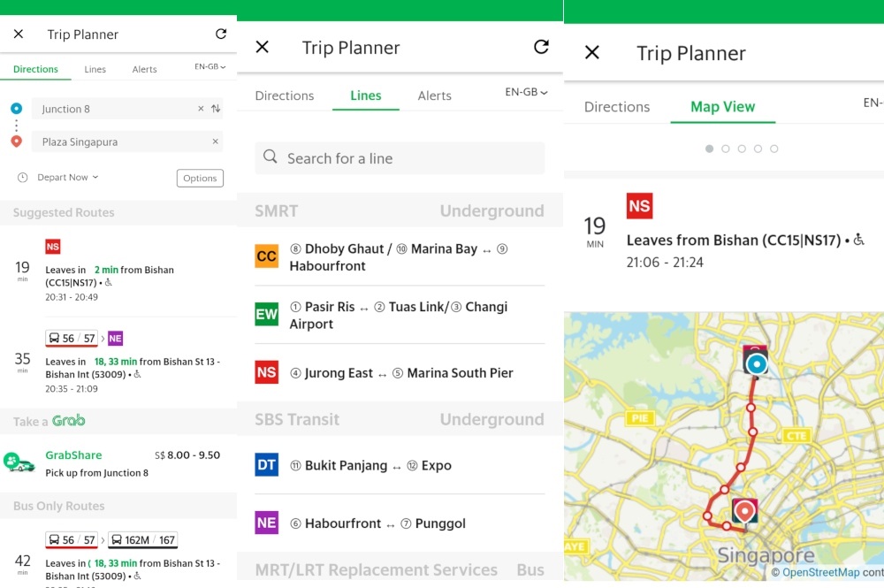This screenshot has width=884, height=588.
Task: Open Directions tab above the Junction 8 field
Action: (35, 69)
